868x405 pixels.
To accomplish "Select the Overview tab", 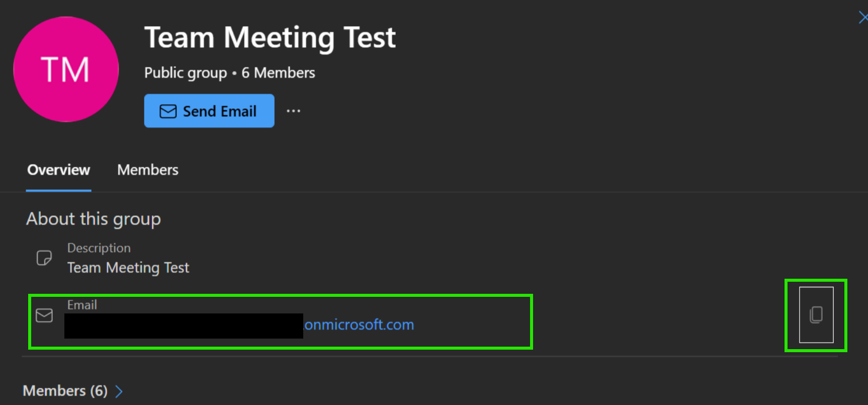I will [59, 170].
